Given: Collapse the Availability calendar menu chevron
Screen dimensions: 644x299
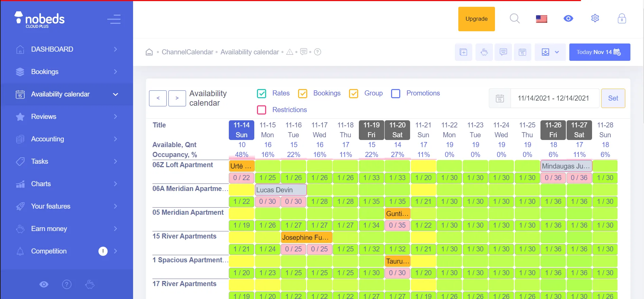Looking at the screenshot, I should tap(115, 94).
